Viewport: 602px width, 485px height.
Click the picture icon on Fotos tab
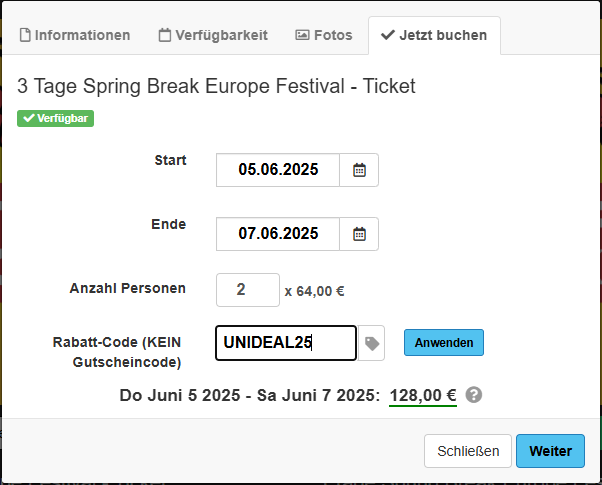pyautogui.click(x=302, y=35)
